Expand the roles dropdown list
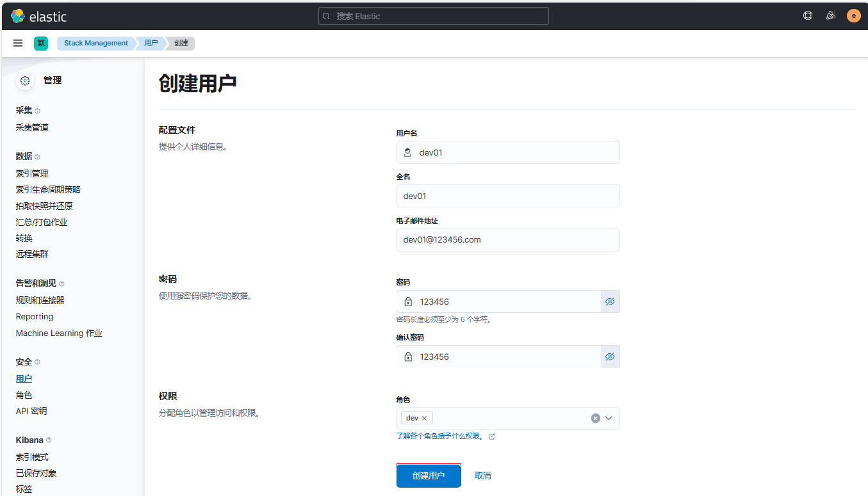Screen dimensions: 868x496 click(x=609, y=418)
